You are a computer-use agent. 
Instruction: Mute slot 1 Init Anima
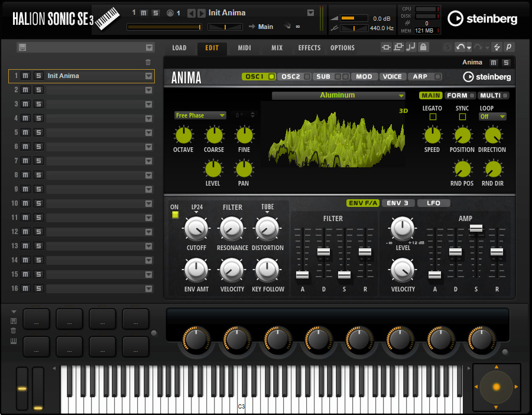[25, 76]
